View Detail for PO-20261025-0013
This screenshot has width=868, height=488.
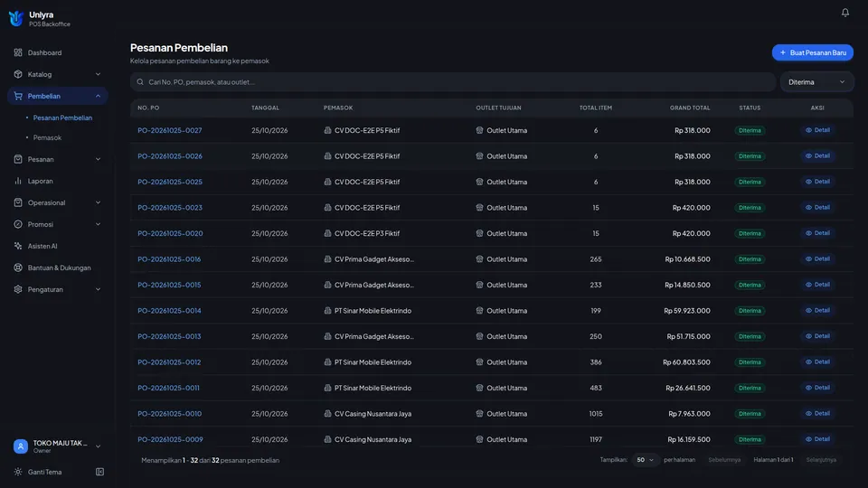(817, 336)
